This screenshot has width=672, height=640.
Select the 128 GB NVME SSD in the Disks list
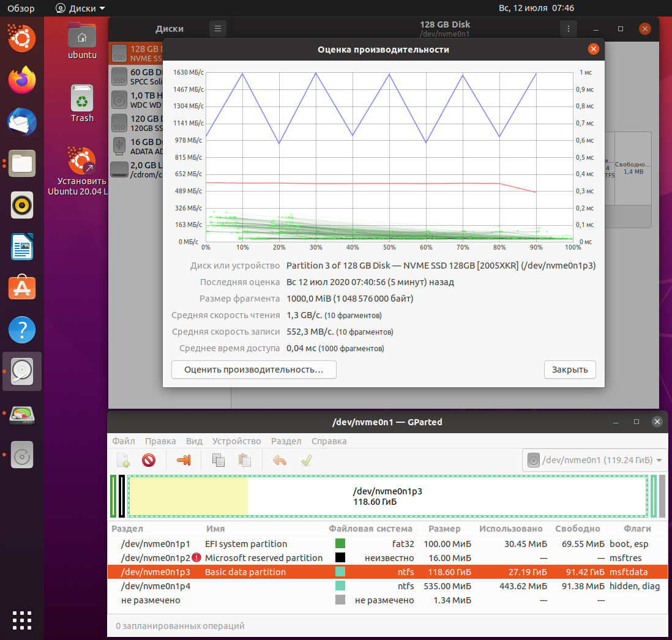tap(136, 54)
